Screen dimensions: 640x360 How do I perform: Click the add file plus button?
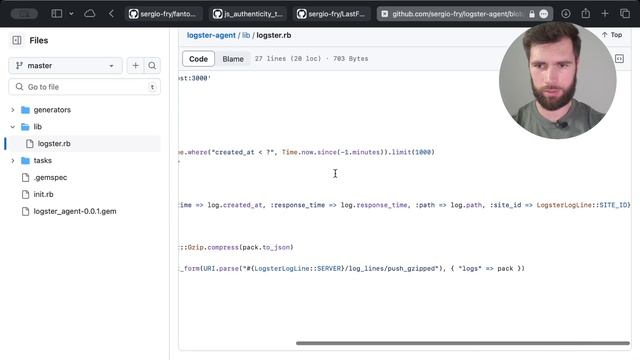click(x=136, y=65)
